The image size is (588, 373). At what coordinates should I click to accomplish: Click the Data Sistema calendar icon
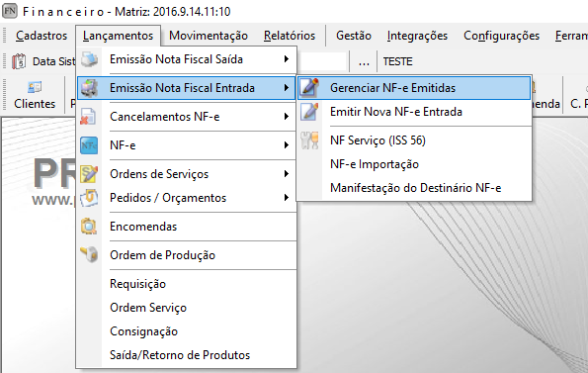(19, 61)
